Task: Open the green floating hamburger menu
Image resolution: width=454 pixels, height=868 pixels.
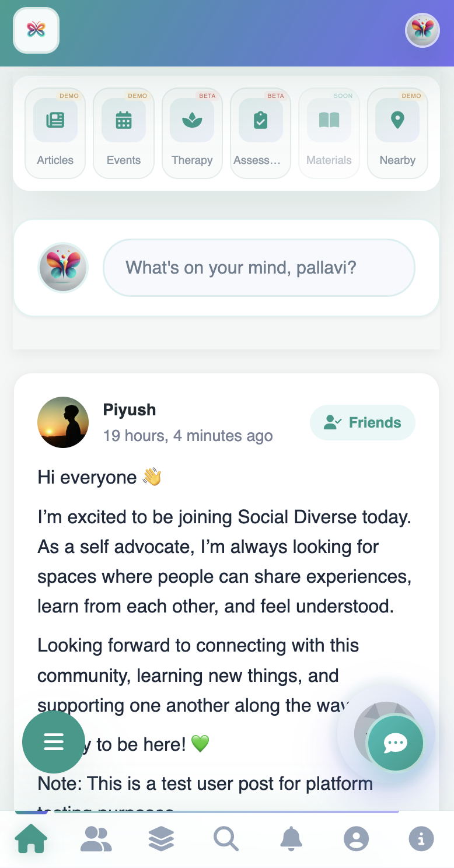Action: (x=53, y=742)
